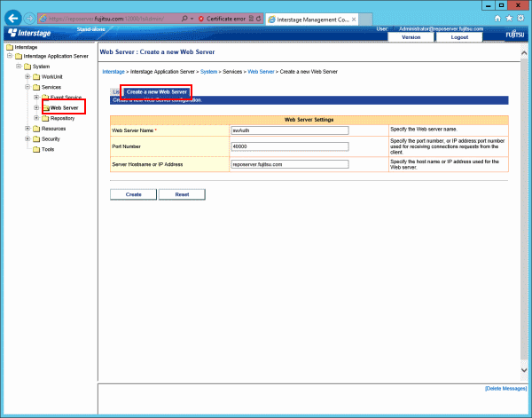This screenshot has height=418, width=532.
Task: Click the Repository folder icon
Action: click(x=45, y=119)
